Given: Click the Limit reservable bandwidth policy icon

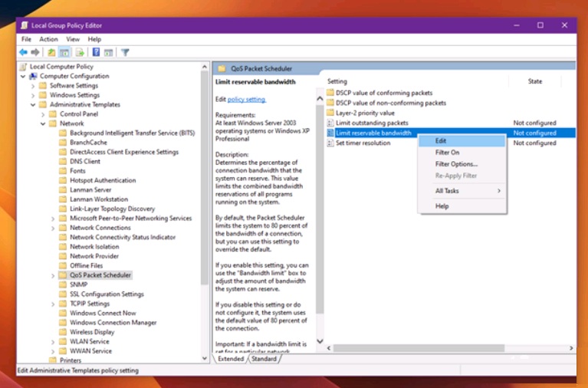Looking at the screenshot, I should pos(330,133).
